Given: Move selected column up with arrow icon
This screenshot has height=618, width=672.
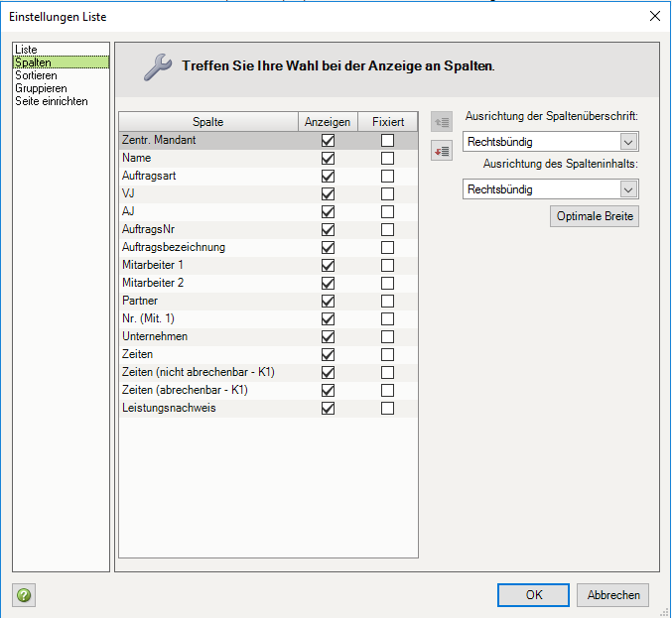Looking at the screenshot, I should tap(442, 122).
